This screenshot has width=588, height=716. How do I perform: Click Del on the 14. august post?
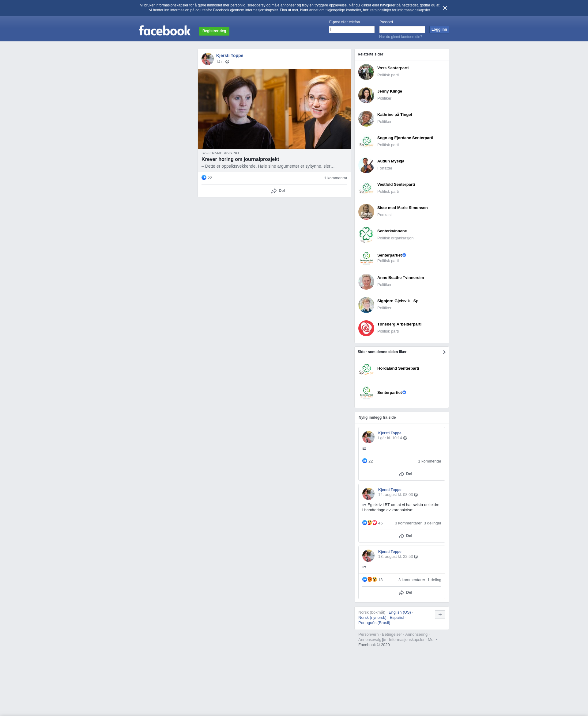[x=405, y=536]
